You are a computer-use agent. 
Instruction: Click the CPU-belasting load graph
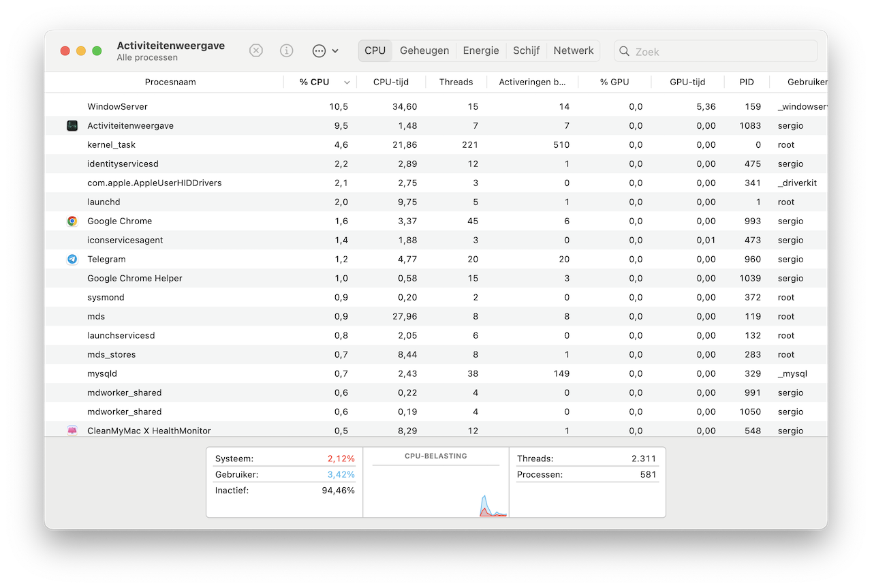coord(436,490)
